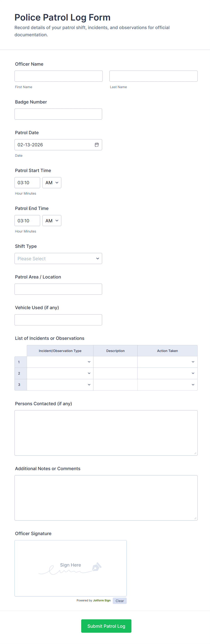This screenshot has height=644, width=210.
Task: Focus the Badge Number field
Action: click(x=58, y=114)
